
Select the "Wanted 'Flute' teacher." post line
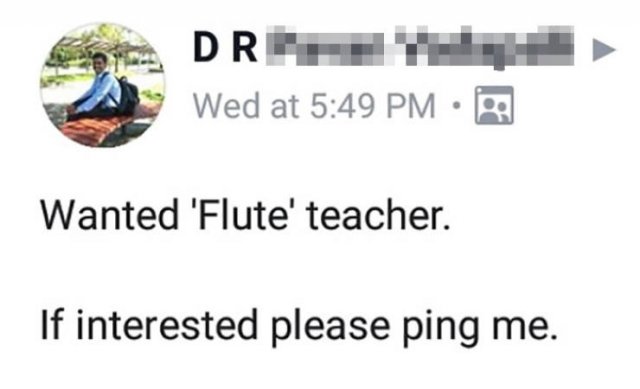[x=246, y=215]
